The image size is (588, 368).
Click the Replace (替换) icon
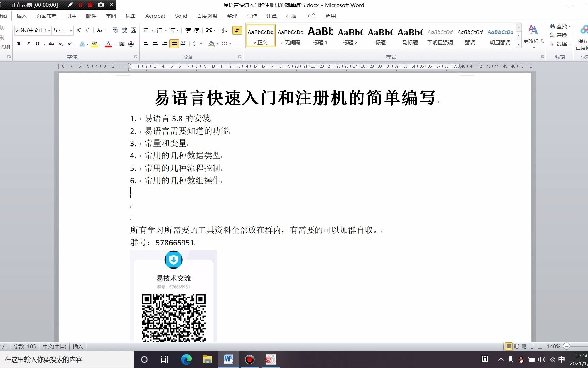(560, 35)
